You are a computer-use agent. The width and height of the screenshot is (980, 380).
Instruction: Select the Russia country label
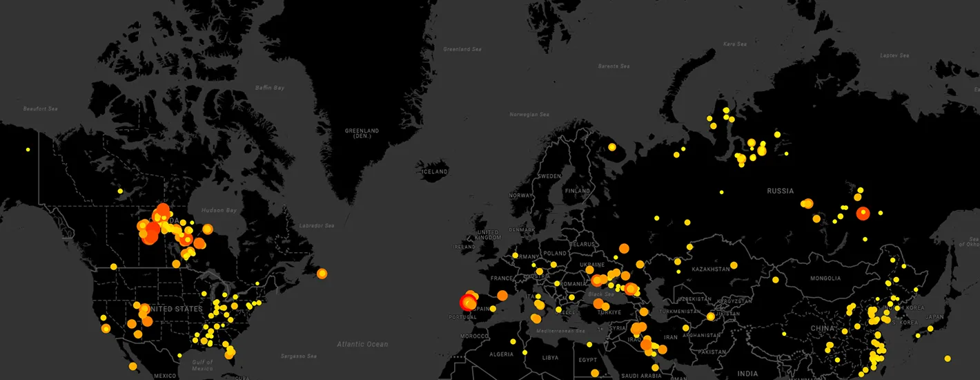[x=780, y=191]
